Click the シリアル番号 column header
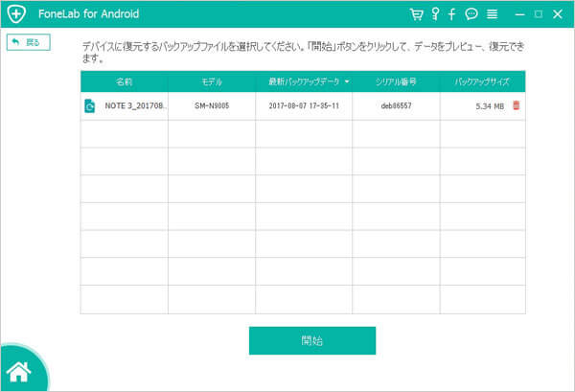 [x=396, y=81]
